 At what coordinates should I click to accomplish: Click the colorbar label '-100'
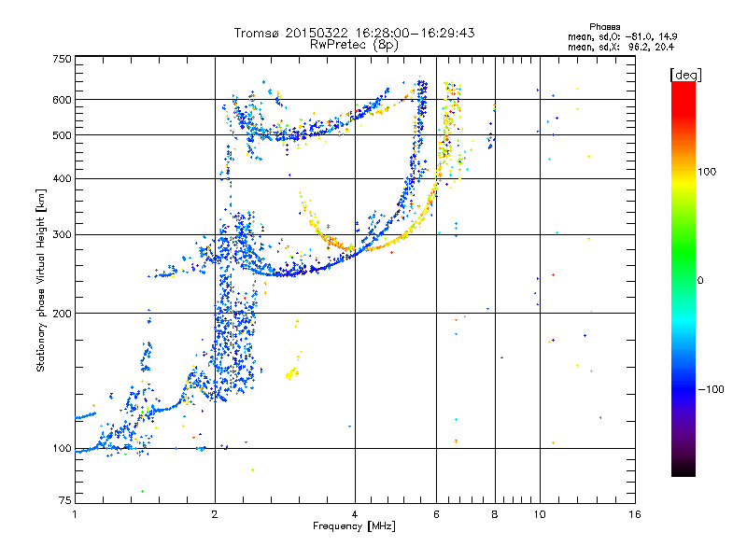(x=711, y=389)
